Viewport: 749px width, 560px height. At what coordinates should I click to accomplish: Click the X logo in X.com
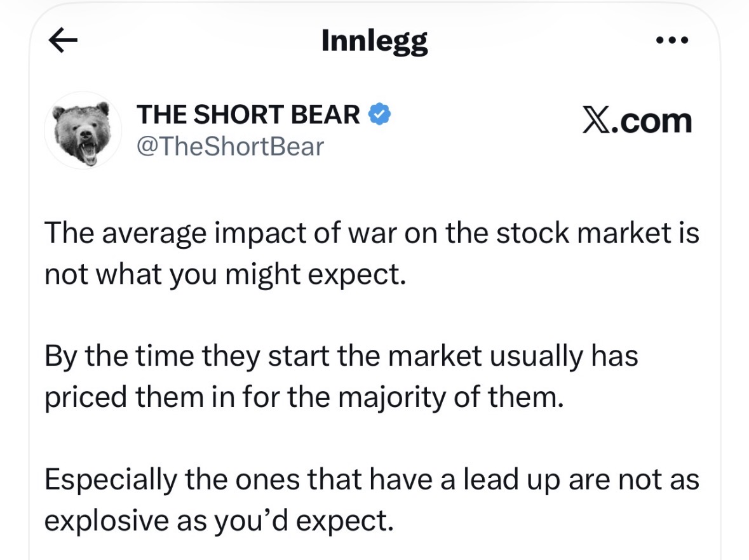pos(595,121)
